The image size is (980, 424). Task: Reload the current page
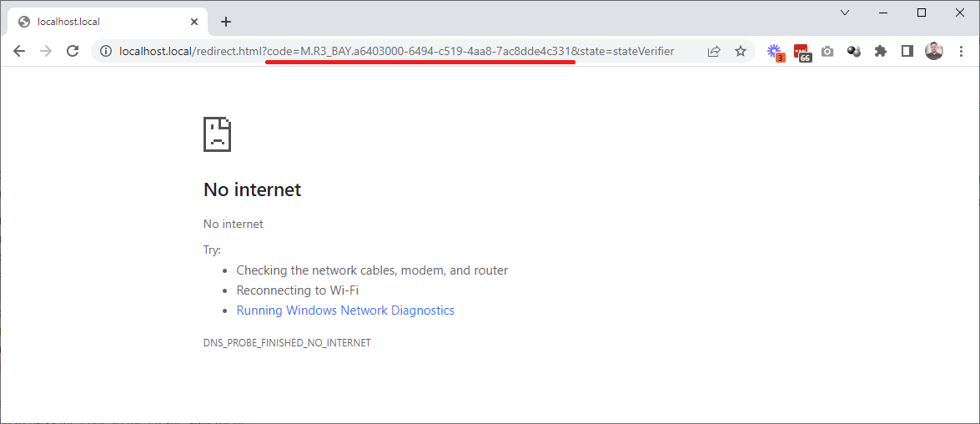click(73, 51)
